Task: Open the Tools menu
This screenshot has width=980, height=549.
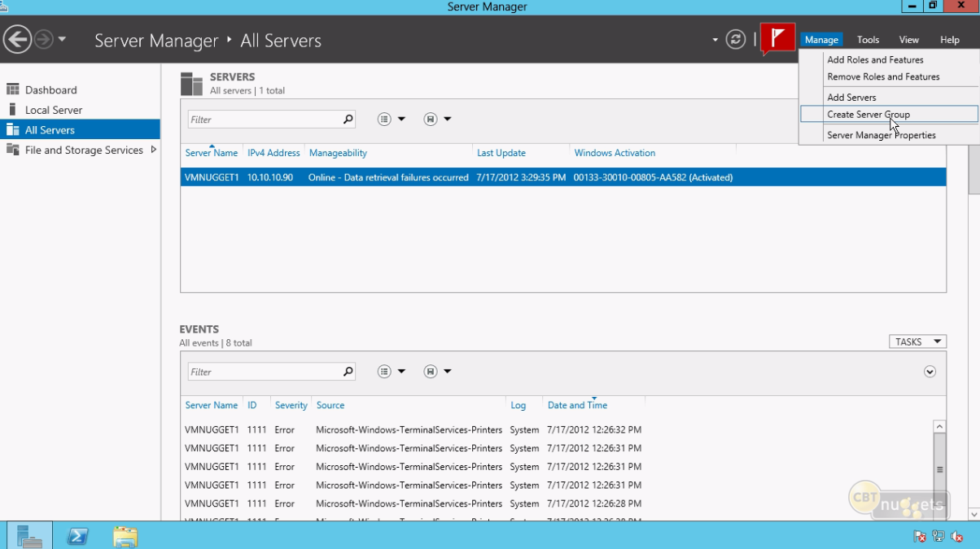Action: pyautogui.click(x=868, y=40)
